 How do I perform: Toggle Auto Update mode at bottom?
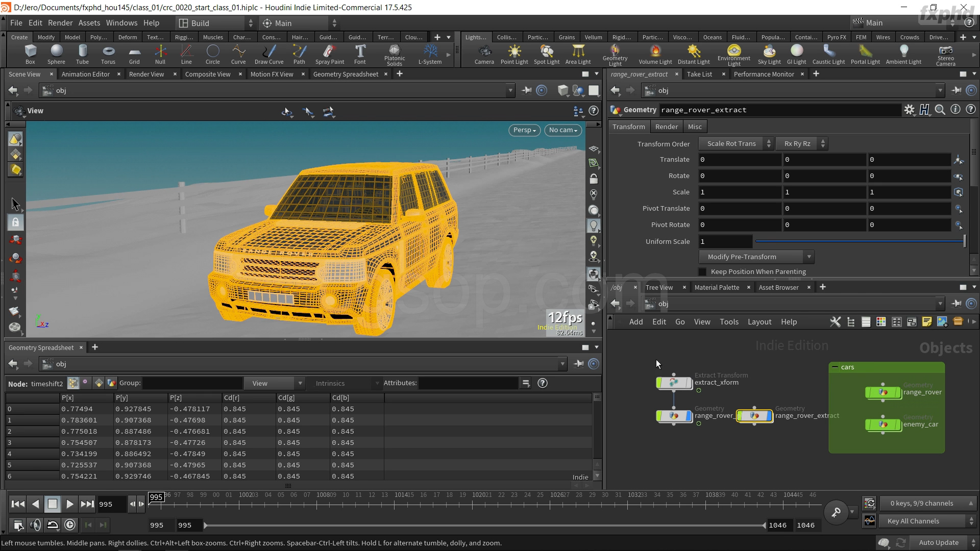pos(938,542)
